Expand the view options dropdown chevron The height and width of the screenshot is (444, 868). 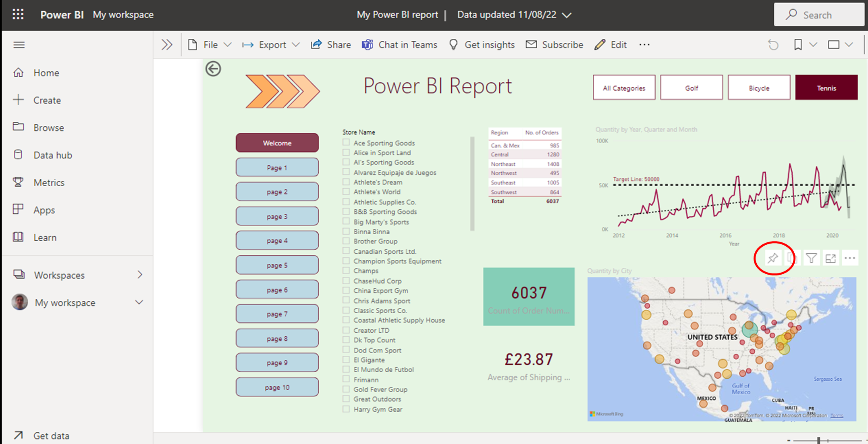tap(849, 44)
